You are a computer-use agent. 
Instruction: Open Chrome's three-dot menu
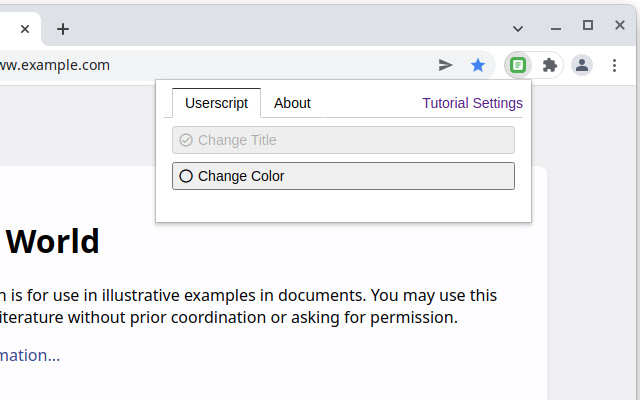pos(614,65)
